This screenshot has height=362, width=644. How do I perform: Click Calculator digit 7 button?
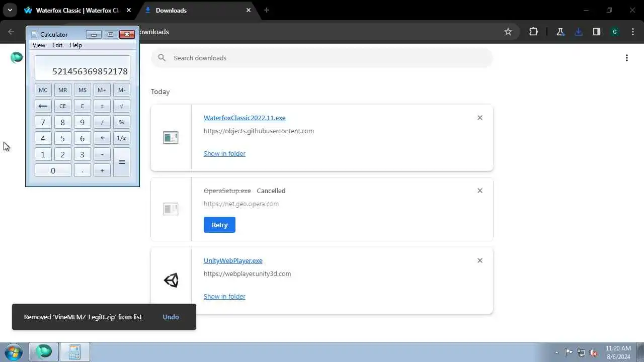43,122
